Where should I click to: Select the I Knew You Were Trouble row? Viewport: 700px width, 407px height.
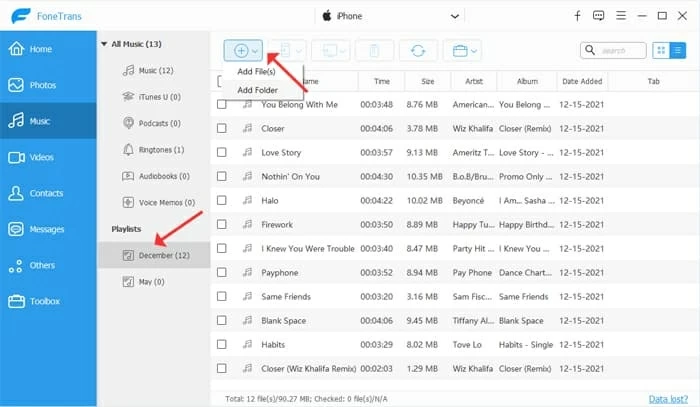[454, 249]
